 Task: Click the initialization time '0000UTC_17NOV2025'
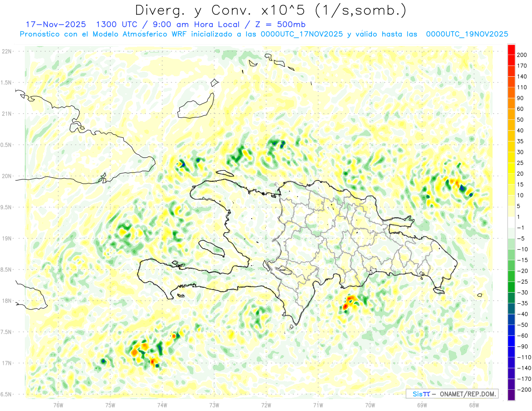point(302,34)
